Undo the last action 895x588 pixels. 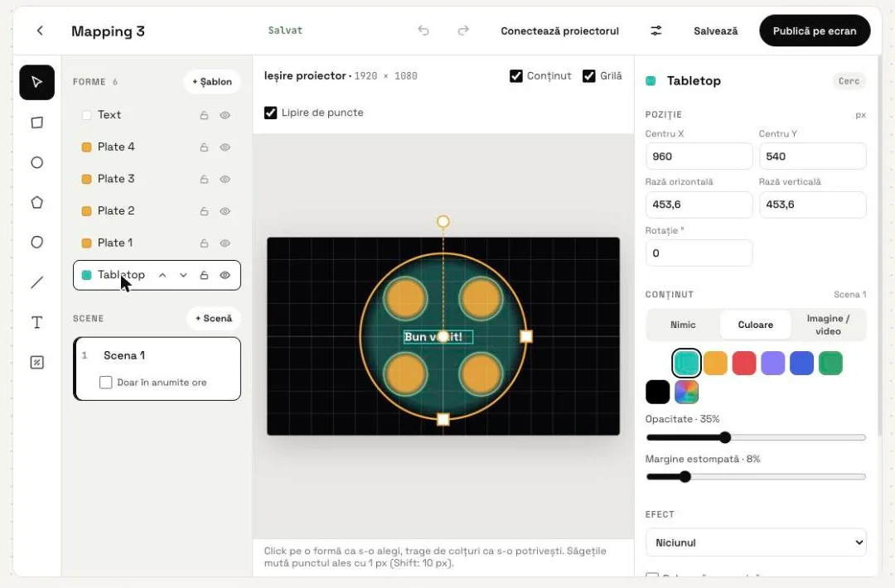[x=423, y=31]
